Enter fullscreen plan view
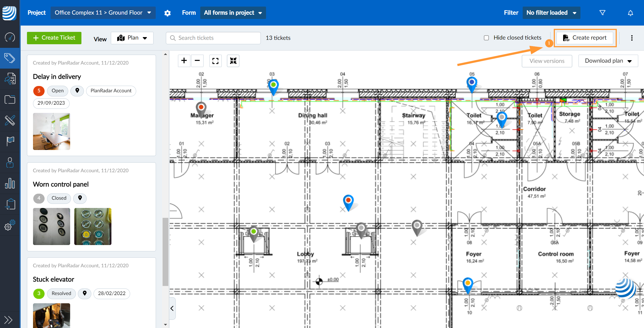 coord(215,61)
